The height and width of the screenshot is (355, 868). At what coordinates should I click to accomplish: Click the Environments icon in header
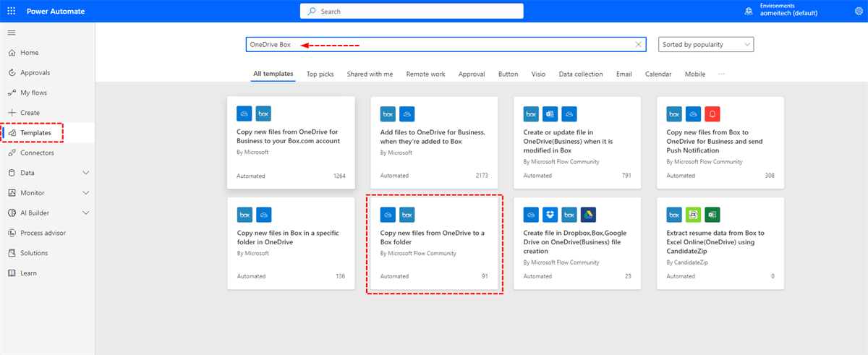point(749,12)
